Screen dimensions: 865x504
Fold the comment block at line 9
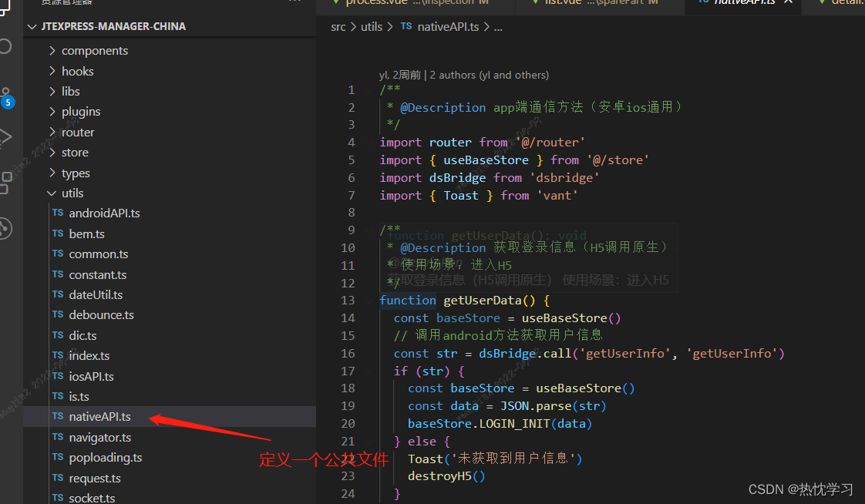(x=369, y=230)
